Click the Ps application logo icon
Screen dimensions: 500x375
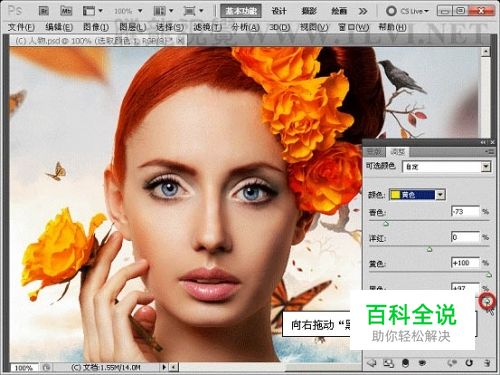(x=15, y=11)
